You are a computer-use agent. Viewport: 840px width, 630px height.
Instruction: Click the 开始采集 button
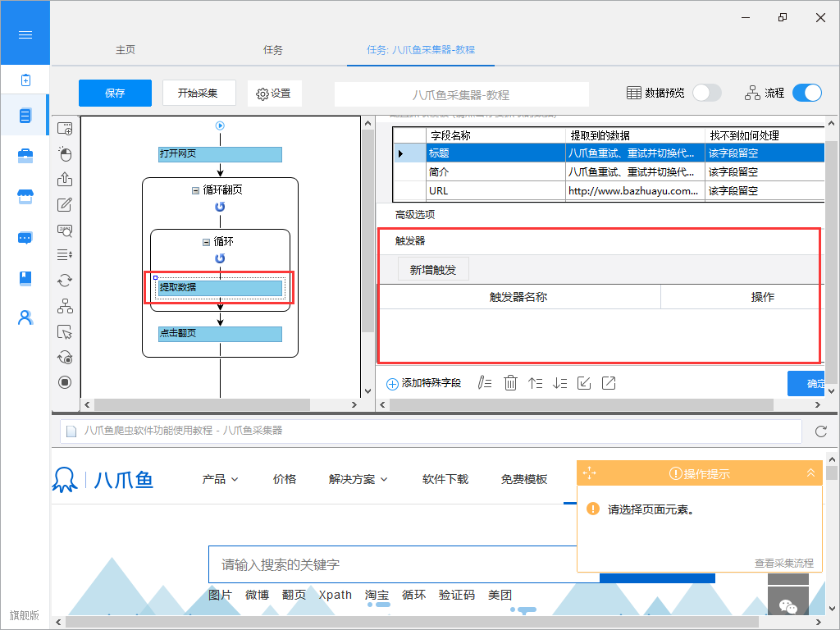[199, 94]
